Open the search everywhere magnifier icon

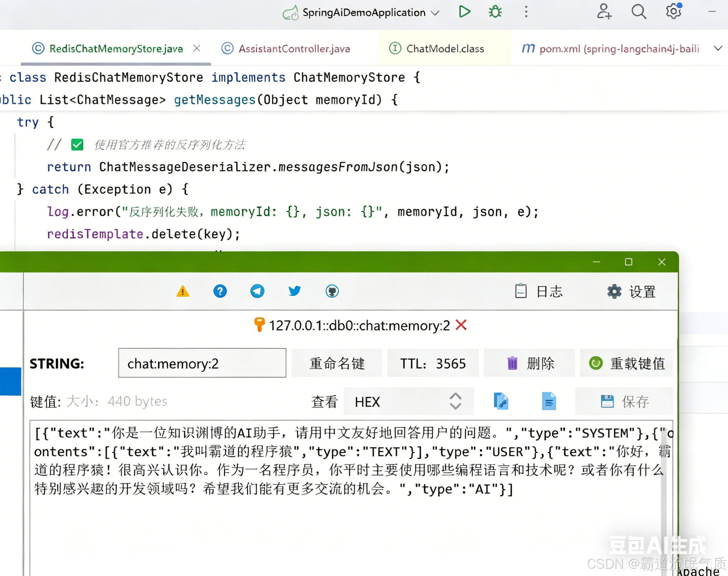[638, 12]
